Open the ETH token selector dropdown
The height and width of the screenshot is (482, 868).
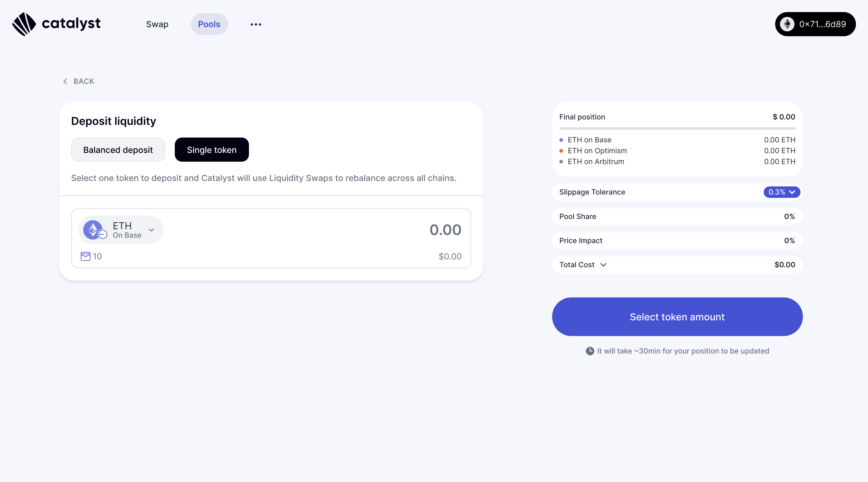[x=151, y=230]
